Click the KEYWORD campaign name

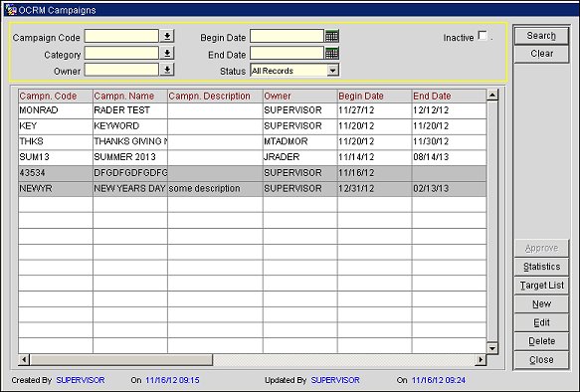[x=130, y=126]
